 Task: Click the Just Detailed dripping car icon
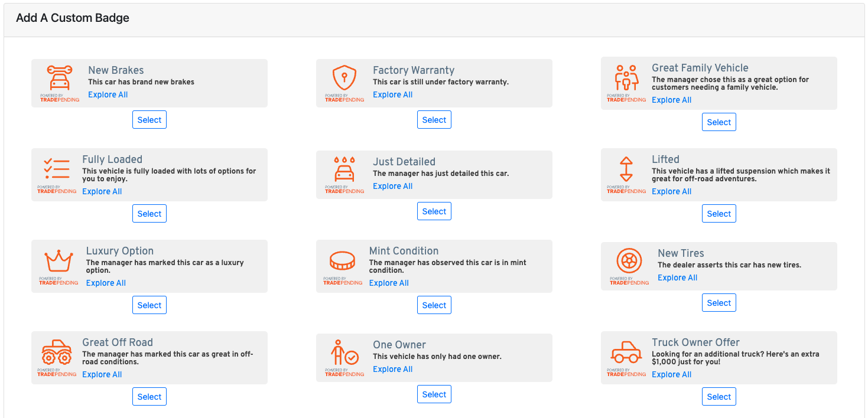344,170
